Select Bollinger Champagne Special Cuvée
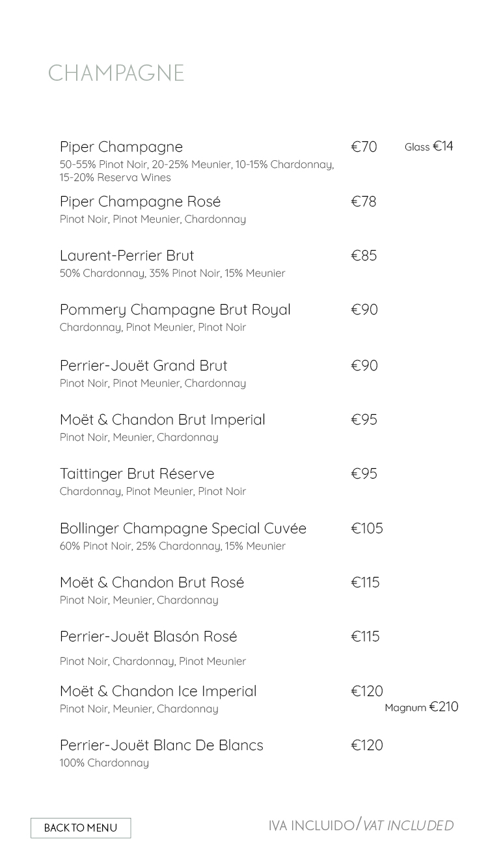This screenshot has height=868, width=488. [183, 528]
